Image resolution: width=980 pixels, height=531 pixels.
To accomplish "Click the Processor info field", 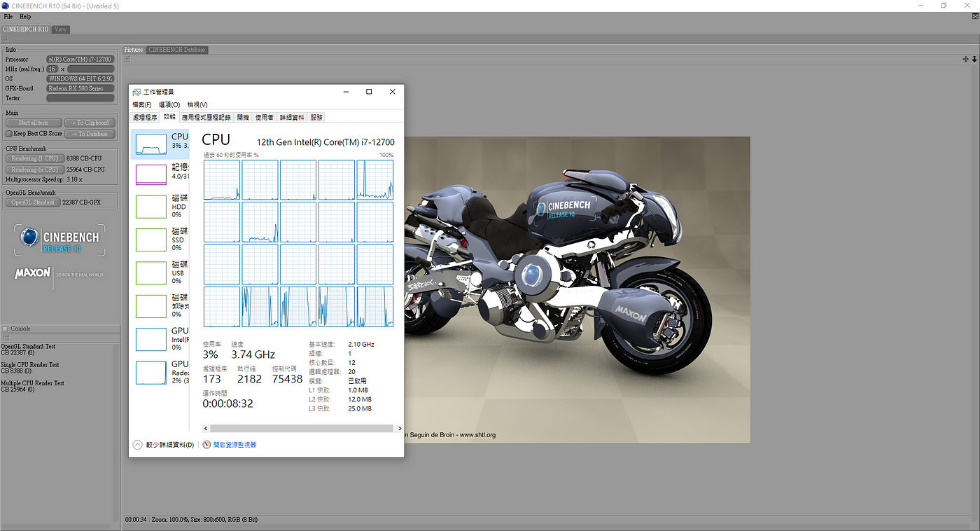I will tap(80, 60).
